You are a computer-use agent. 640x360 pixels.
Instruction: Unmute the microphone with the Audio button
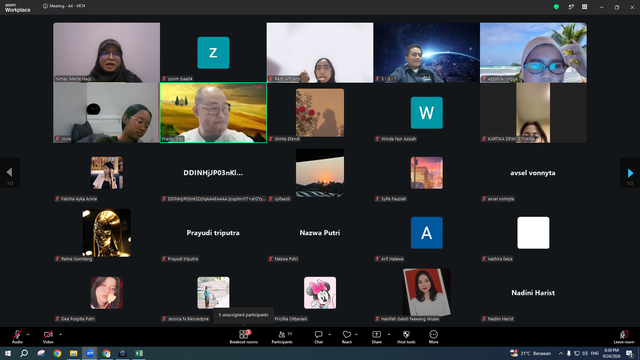pos(17,337)
